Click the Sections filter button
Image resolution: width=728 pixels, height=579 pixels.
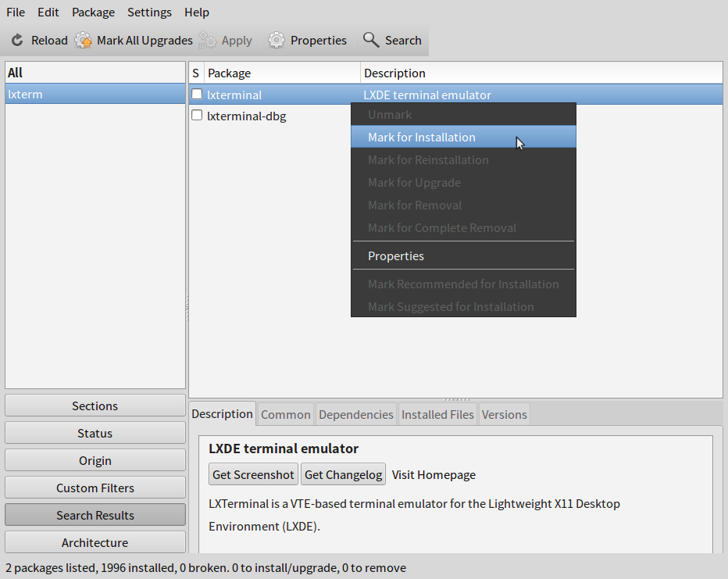pos(95,406)
